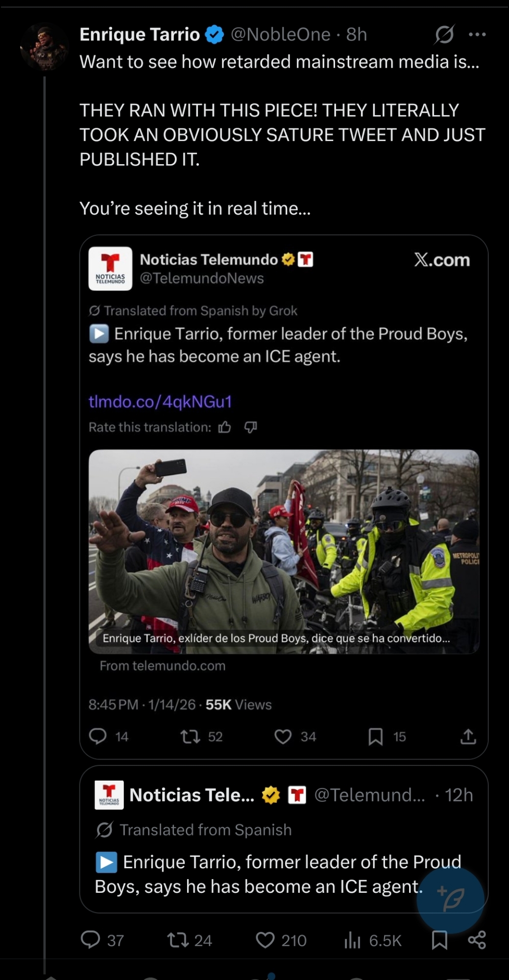The width and height of the screenshot is (509, 980).
Task: Share the post via share icon
Action: coord(477,940)
